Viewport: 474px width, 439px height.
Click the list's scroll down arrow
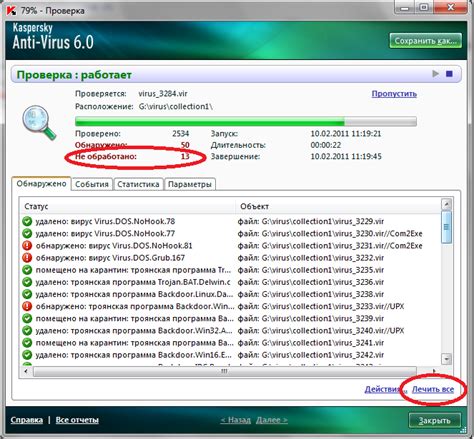(x=446, y=359)
